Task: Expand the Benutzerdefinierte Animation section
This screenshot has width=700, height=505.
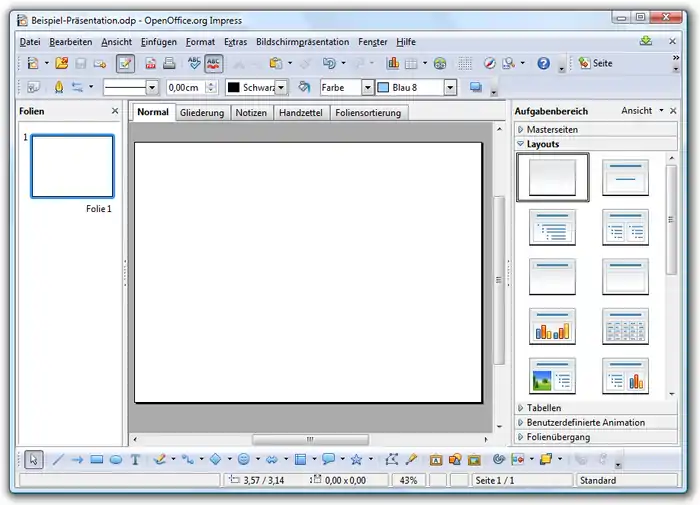Action: (596, 422)
